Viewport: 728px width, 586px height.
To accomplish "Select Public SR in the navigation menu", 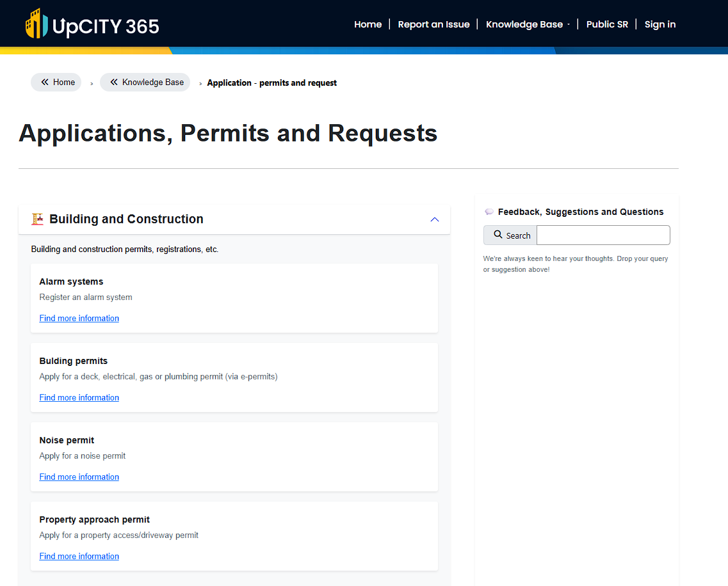I will 607,24.
